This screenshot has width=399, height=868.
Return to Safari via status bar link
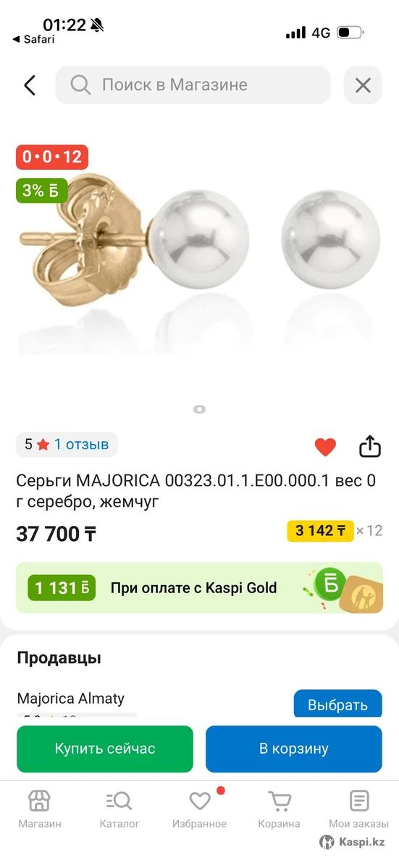pyautogui.click(x=33, y=39)
